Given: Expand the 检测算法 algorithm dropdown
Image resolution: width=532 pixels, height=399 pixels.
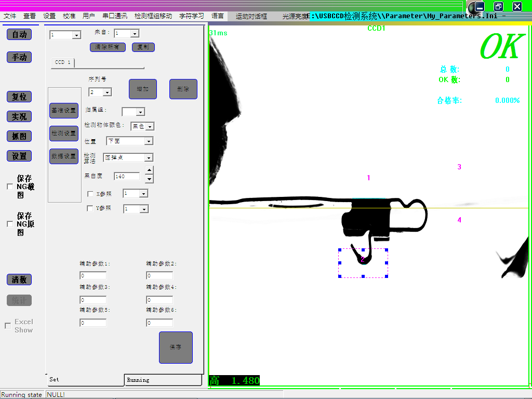Looking at the screenshot, I should [x=149, y=157].
